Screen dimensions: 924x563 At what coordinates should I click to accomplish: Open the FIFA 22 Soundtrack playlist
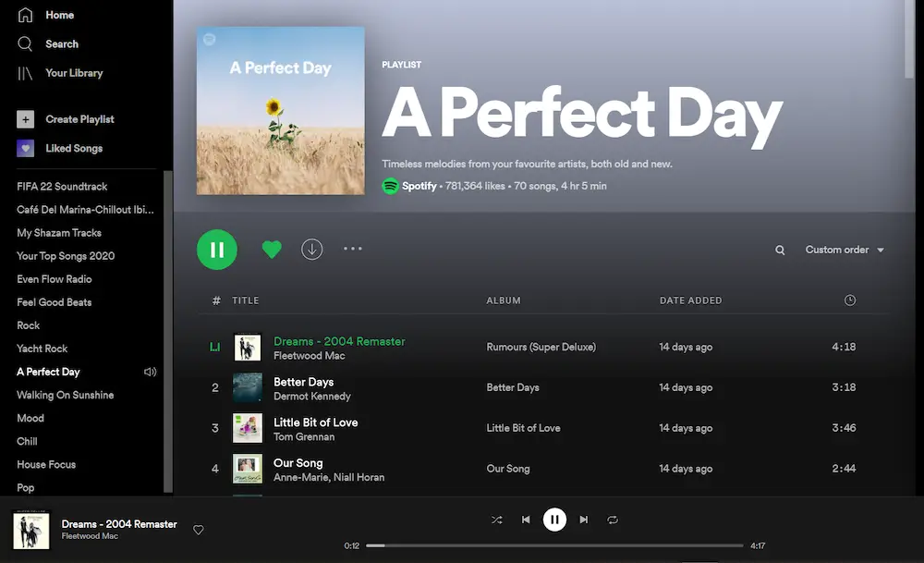coord(62,187)
